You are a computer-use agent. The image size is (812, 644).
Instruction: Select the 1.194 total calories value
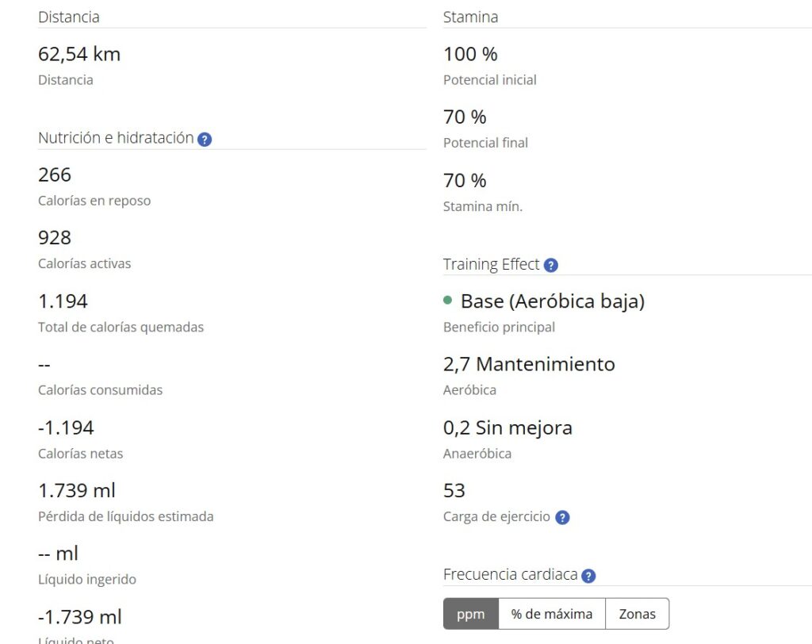(x=63, y=301)
